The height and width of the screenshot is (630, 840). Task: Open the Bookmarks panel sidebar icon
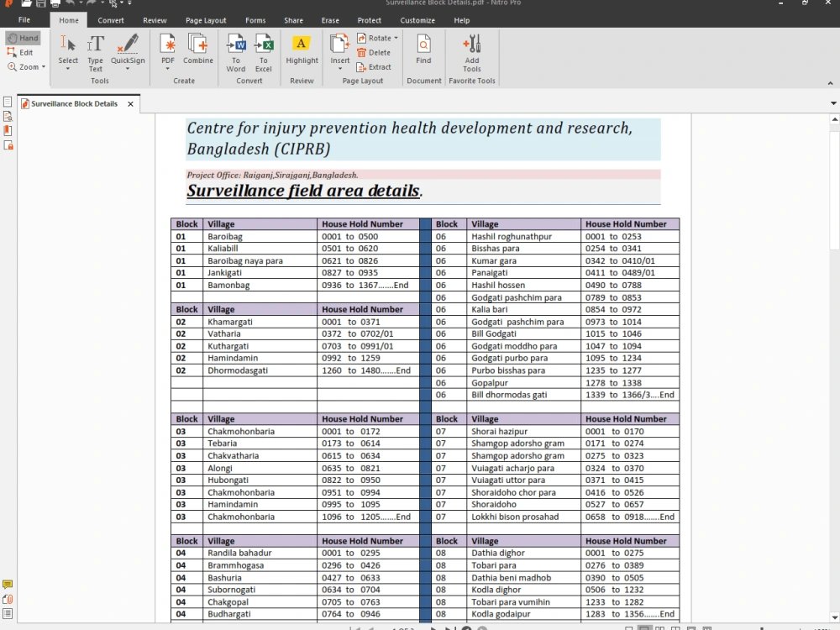[x=8, y=131]
